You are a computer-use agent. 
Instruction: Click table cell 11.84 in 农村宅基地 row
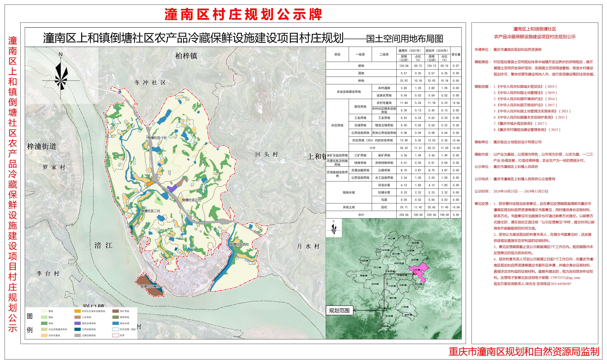pyautogui.click(x=404, y=103)
